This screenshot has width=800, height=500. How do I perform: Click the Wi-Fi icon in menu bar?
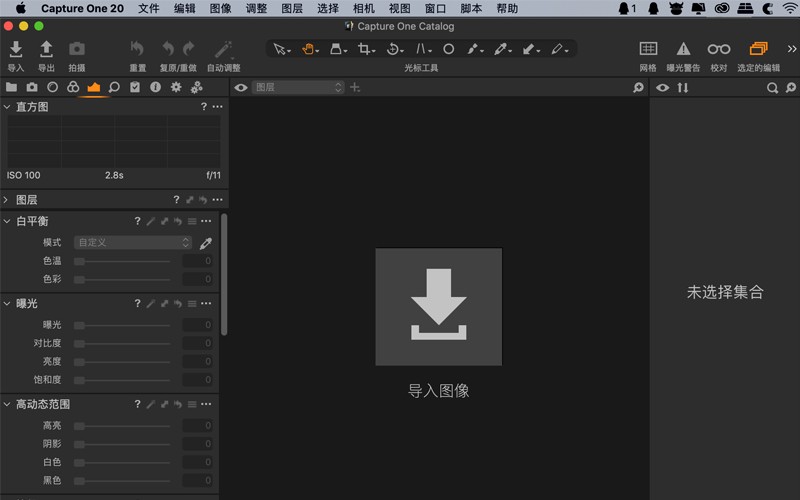tap(790, 8)
